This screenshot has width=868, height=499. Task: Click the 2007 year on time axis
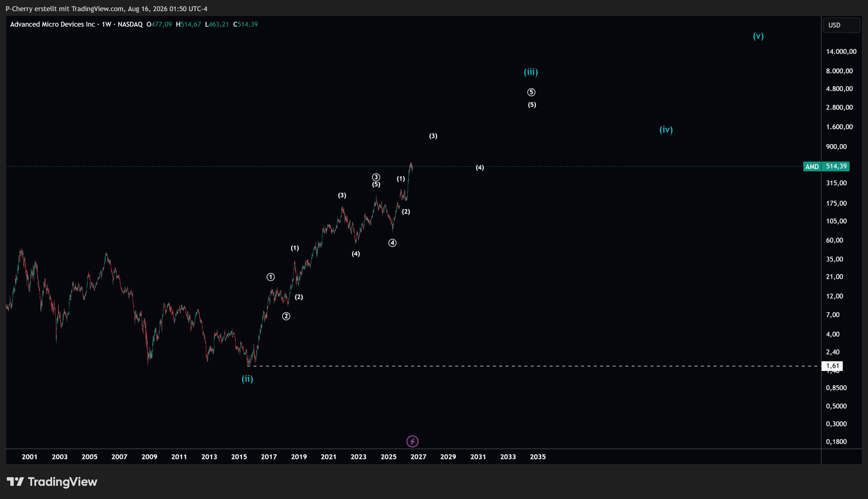[119, 457]
